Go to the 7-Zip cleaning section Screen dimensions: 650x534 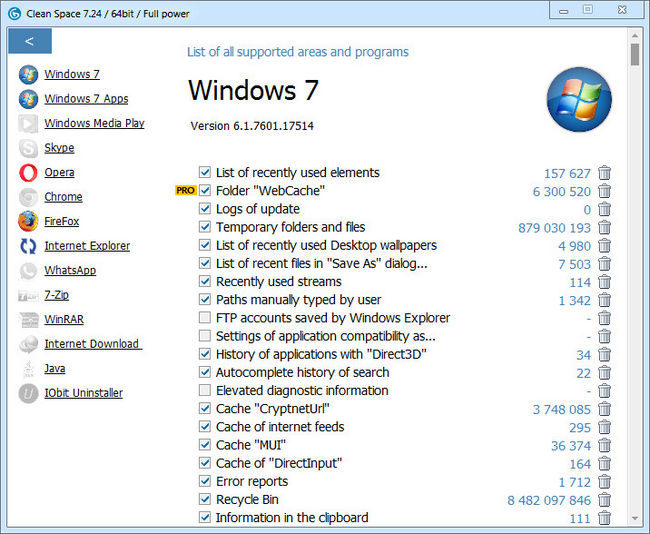(56, 295)
